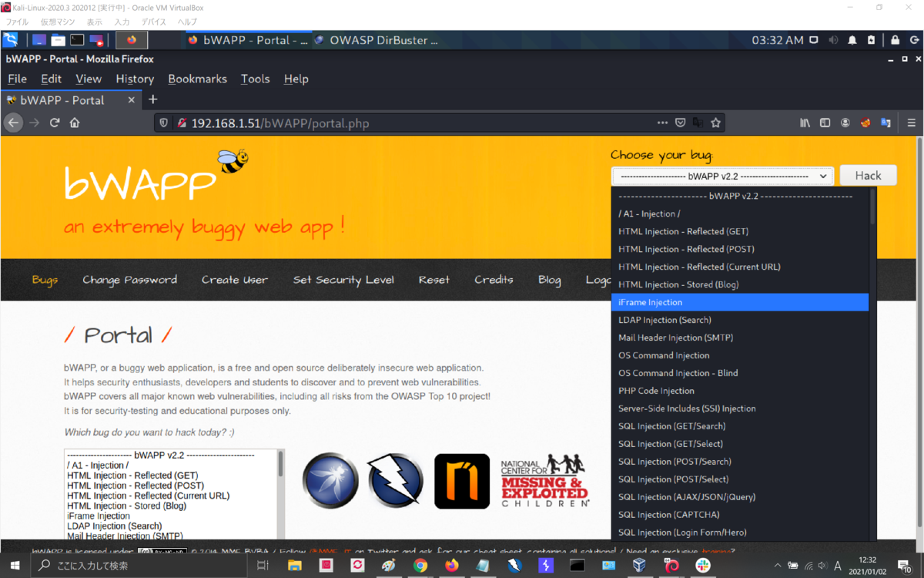
Task: Go back to the previous page
Action: point(13,123)
